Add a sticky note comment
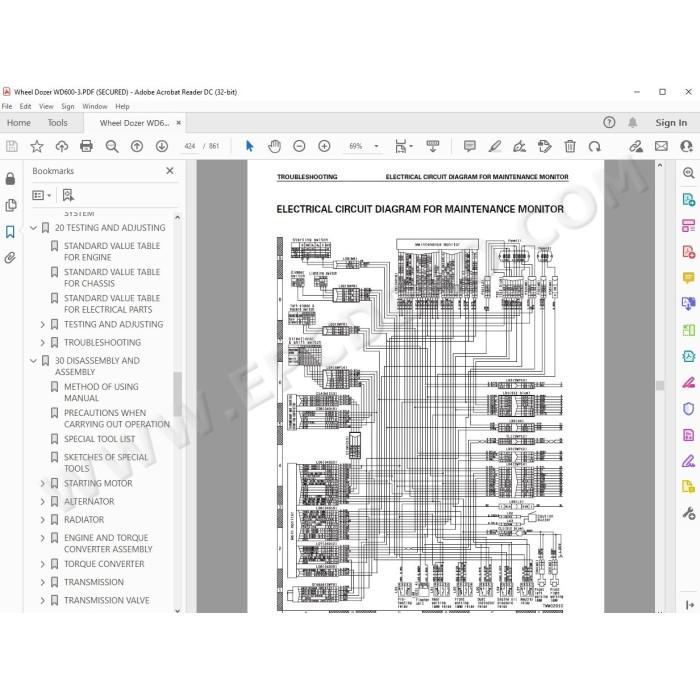The width and height of the screenshot is (700, 700). (x=469, y=146)
